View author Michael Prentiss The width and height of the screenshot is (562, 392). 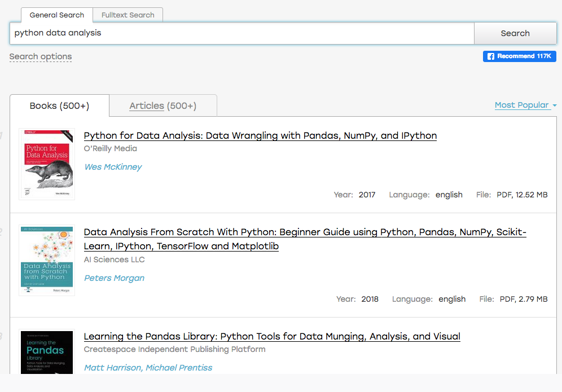coord(179,368)
